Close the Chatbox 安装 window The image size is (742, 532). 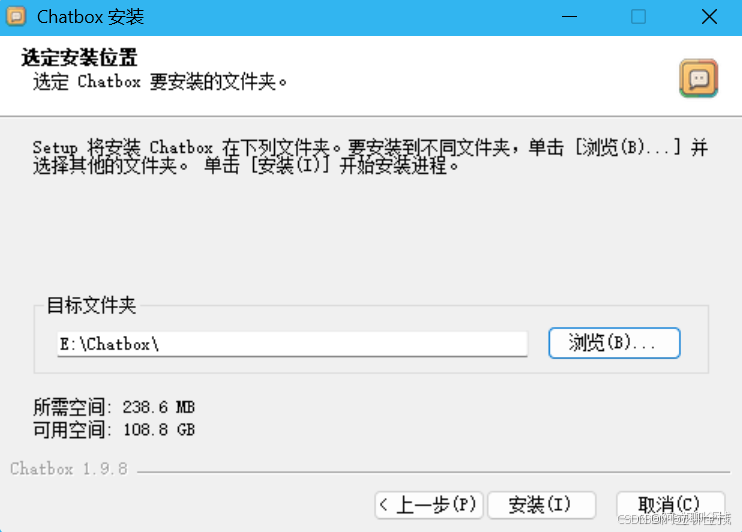coord(709,17)
